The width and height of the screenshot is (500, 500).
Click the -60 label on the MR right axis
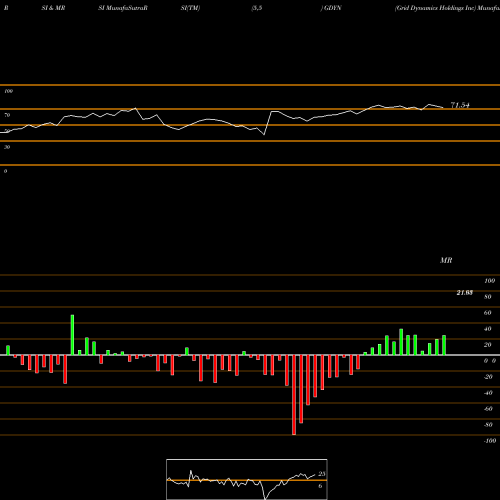click(x=488, y=409)
